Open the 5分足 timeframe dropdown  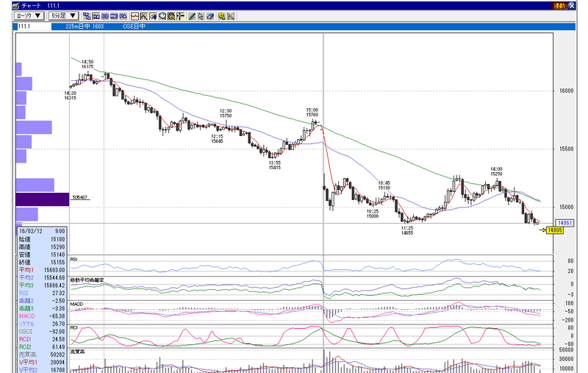[x=63, y=16]
